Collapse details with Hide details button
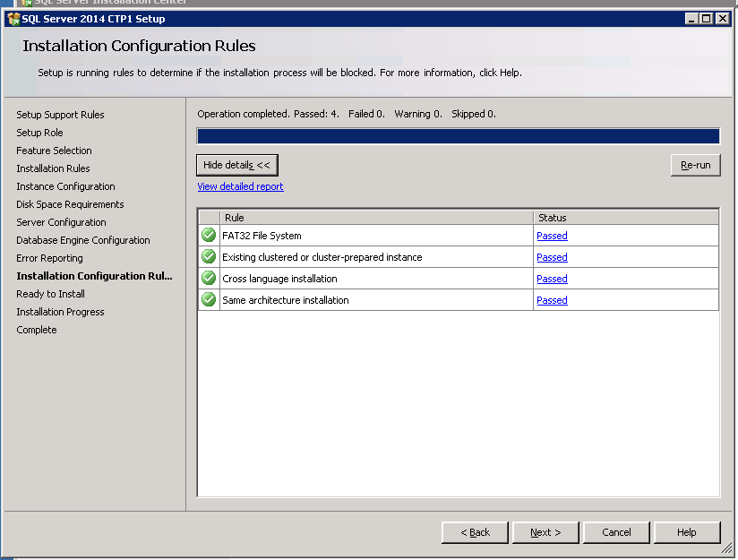 pos(236,165)
